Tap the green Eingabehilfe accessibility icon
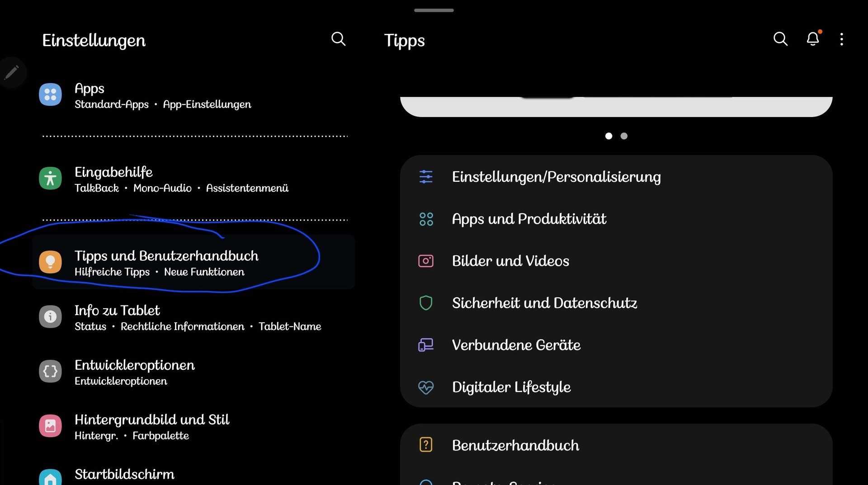The height and width of the screenshot is (485, 868). pyautogui.click(x=50, y=179)
